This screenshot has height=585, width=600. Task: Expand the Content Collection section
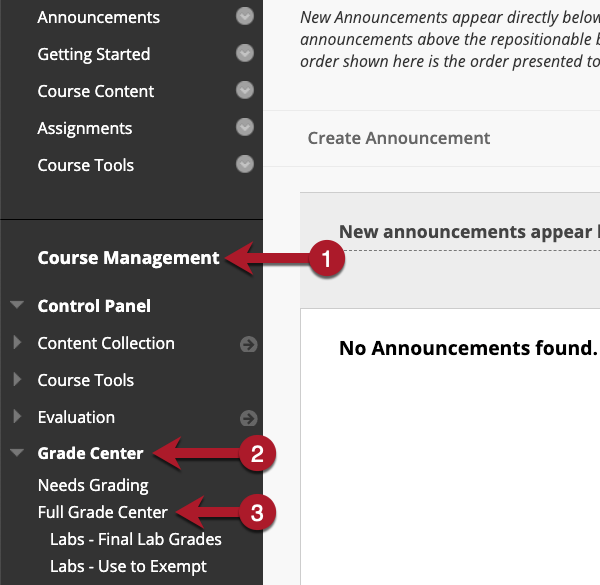tap(17, 342)
